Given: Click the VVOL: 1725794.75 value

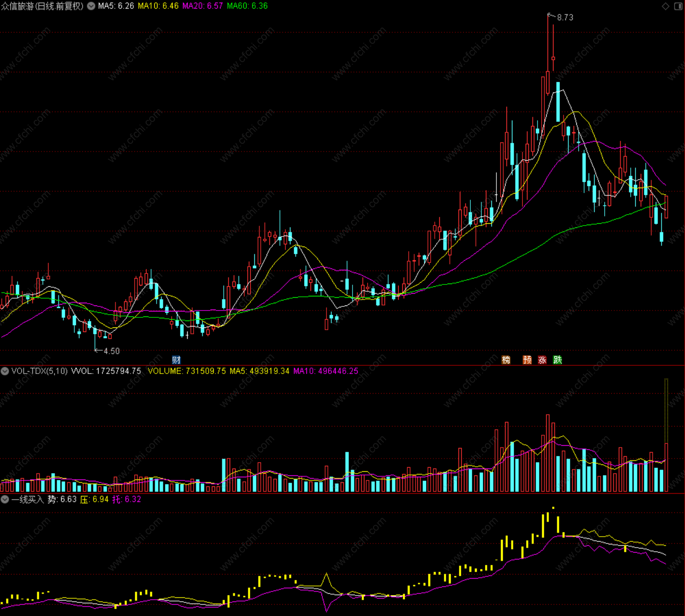Looking at the screenshot, I should click(106, 371).
